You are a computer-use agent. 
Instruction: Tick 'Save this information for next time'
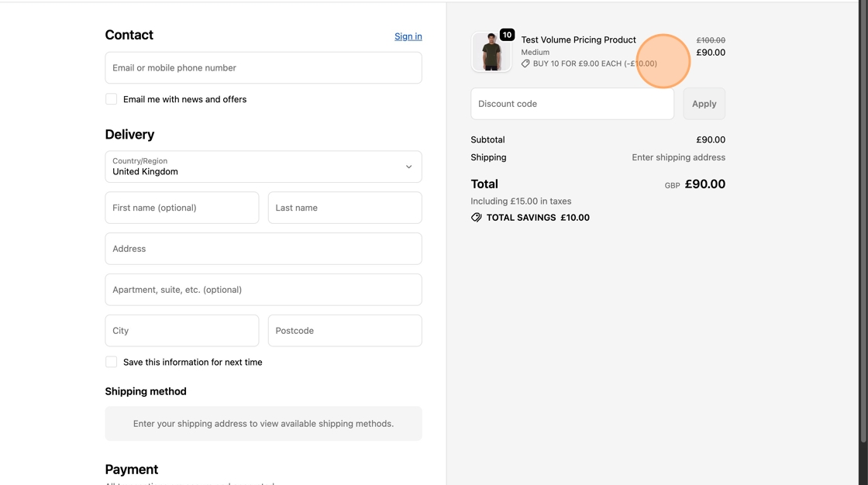(x=112, y=362)
